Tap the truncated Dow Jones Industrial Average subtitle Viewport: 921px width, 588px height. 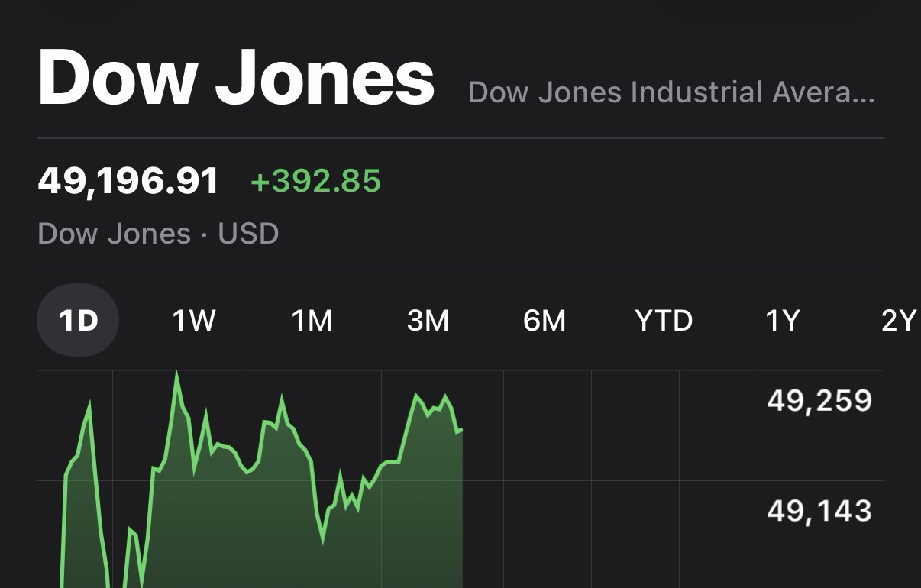tap(671, 93)
